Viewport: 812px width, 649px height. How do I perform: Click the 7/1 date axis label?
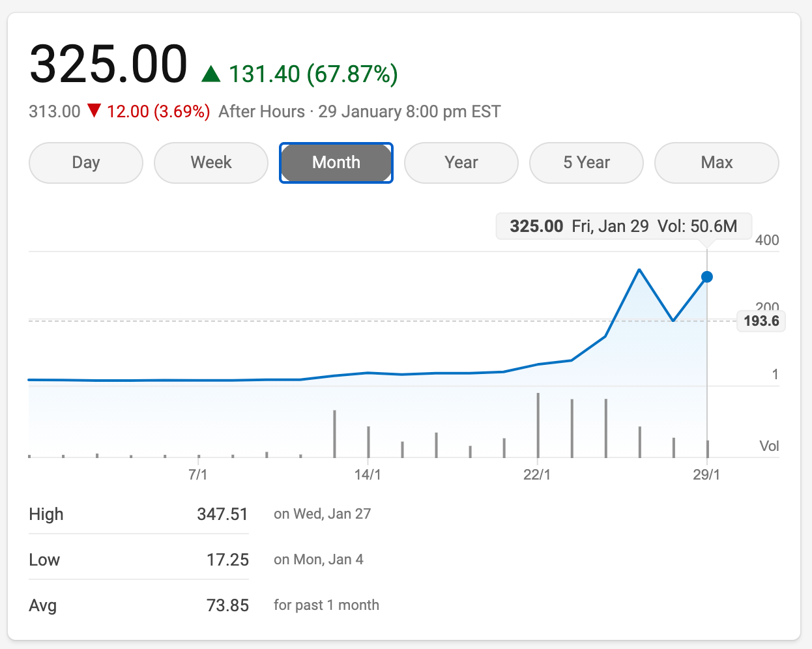tap(198, 474)
